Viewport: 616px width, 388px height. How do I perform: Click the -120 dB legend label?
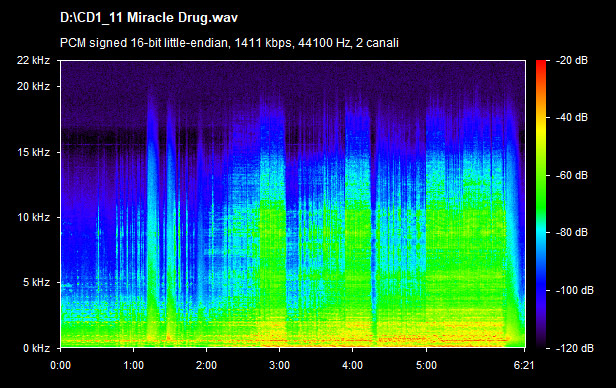[x=574, y=348]
